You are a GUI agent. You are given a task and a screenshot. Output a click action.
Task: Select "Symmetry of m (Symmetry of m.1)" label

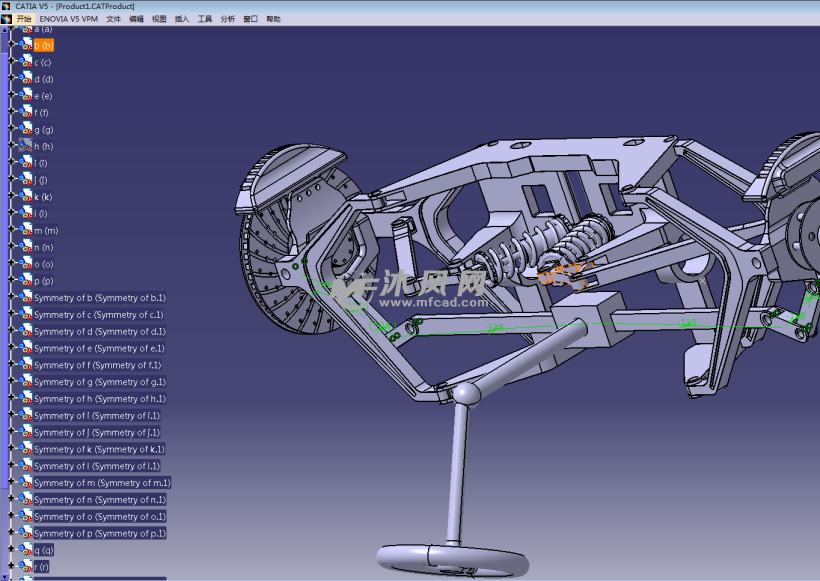pyautogui.click(x=102, y=483)
